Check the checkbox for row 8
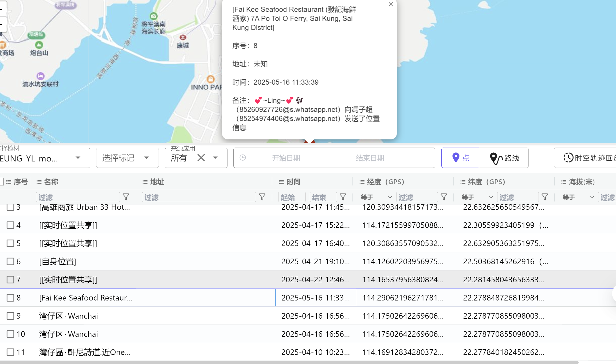This screenshot has height=364, width=616. click(x=10, y=298)
